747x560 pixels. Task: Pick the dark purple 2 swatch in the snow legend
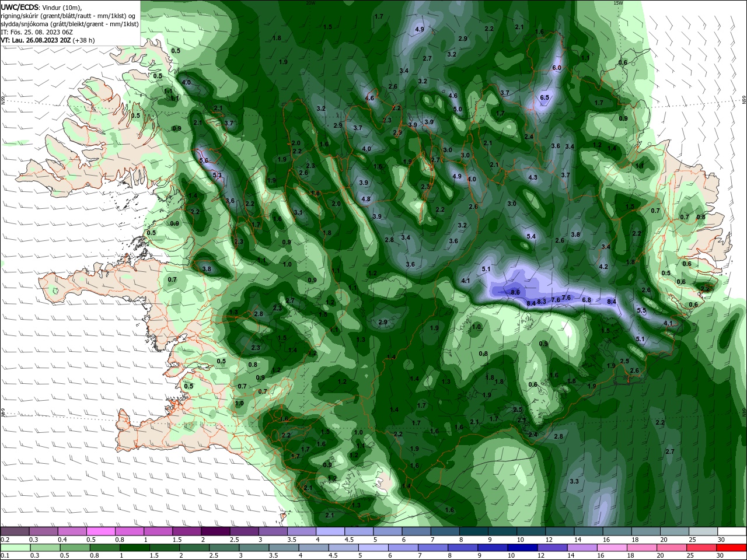215,531
